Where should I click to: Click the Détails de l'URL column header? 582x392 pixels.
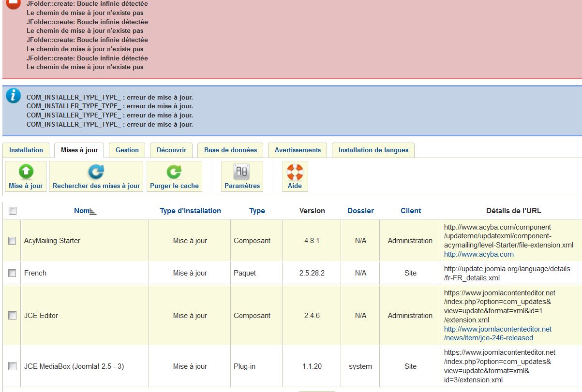(514, 211)
